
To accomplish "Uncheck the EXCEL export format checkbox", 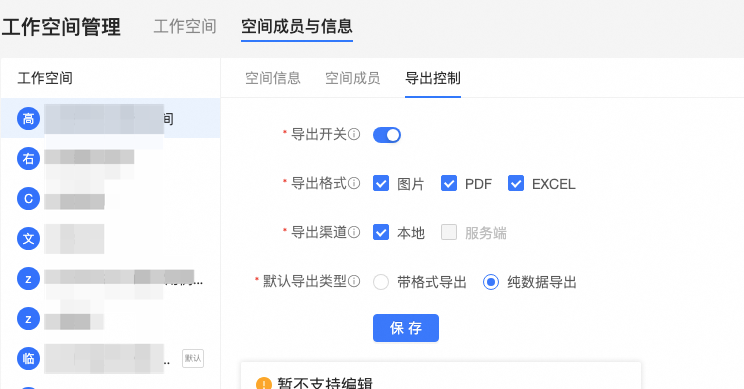I will pos(516,183).
